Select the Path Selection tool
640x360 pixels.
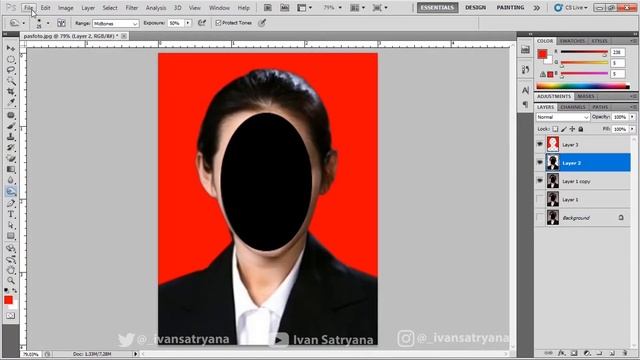(x=11, y=225)
